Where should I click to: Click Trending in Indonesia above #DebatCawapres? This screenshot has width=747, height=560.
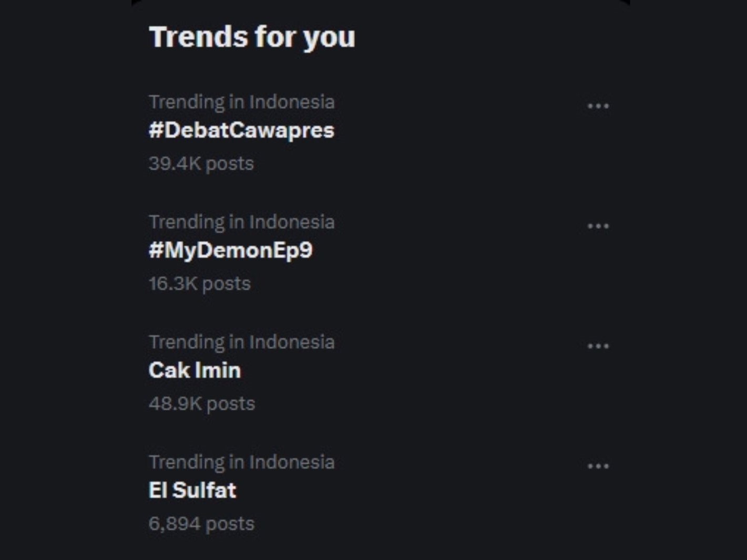coord(242,102)
